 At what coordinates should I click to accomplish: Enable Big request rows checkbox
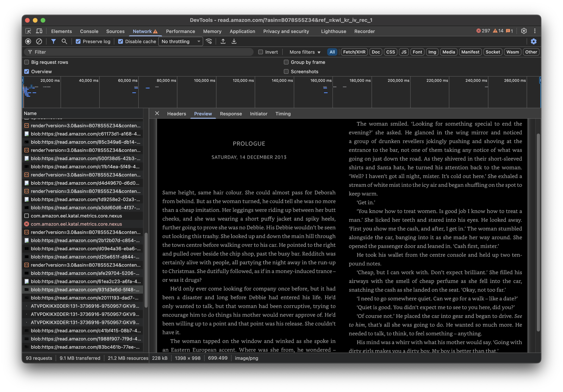pos(27,62)
